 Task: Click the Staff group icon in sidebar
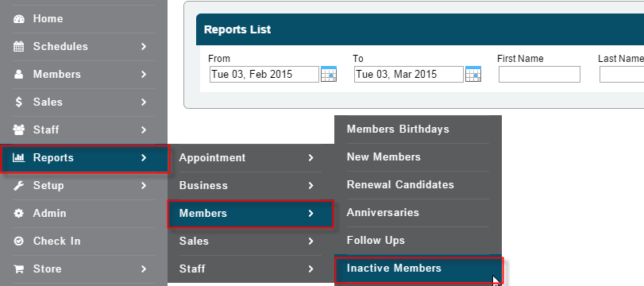pos(19,129)
